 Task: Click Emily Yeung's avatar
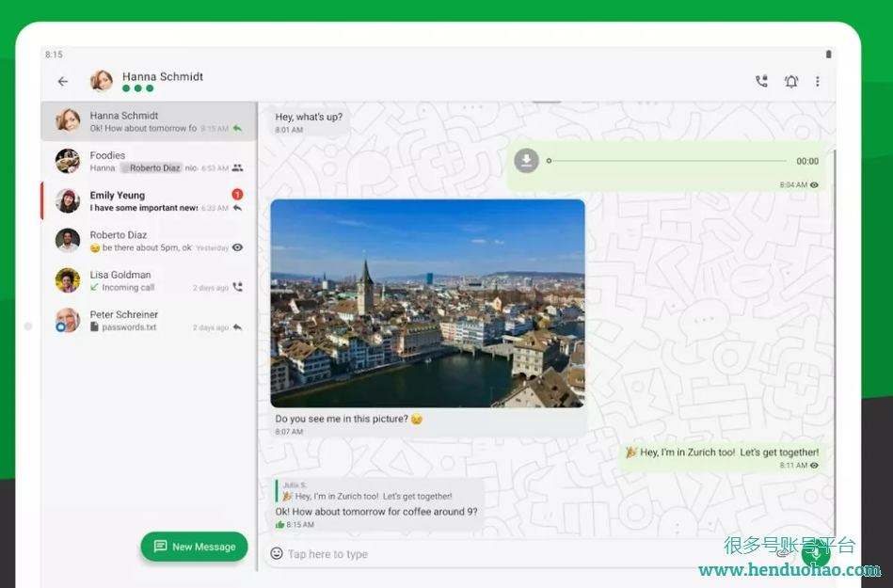click(x=67, y=200)
